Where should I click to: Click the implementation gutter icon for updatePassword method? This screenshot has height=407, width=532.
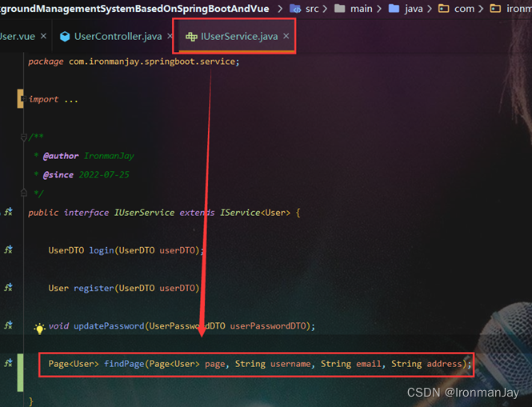tap(8, 325)
